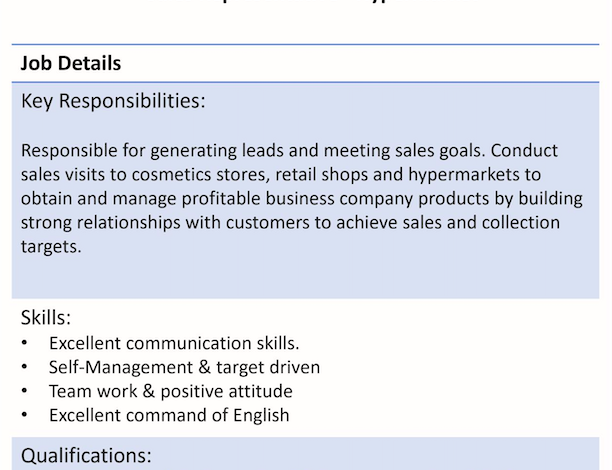
Task: Click the text Excellent communication skills
Action: tap(174, 343)
